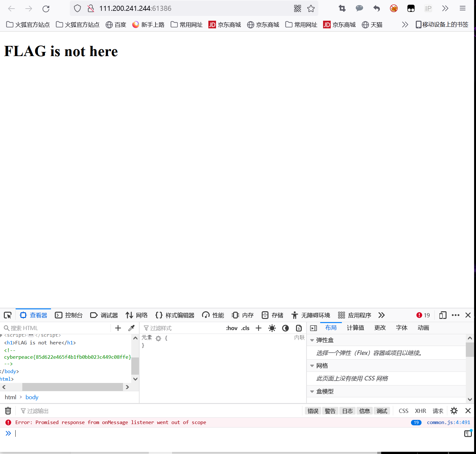476x454 pixels.
Task: Open the Firefox application menu
Action: pyautogui.click(x=463, y=9)
